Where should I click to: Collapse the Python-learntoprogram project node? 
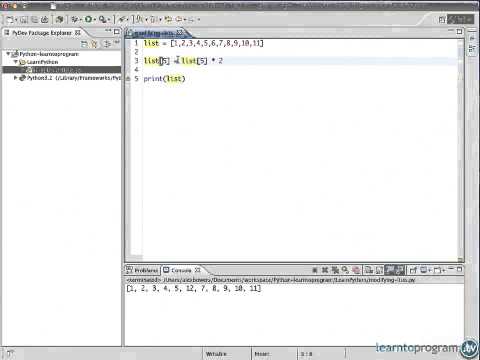[8, 54]
